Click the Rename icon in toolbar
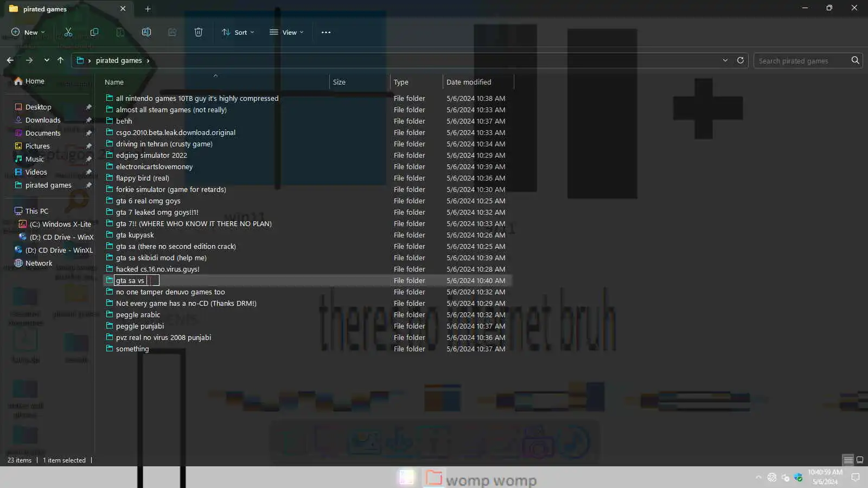Viewport: 868px width, 488px height. pyautogui.click(x=146, y=32)
